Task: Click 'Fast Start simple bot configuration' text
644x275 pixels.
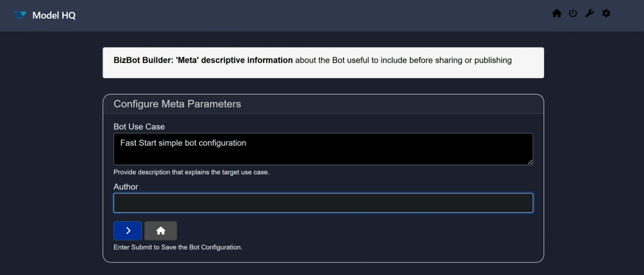Action: tap(183, 143)
